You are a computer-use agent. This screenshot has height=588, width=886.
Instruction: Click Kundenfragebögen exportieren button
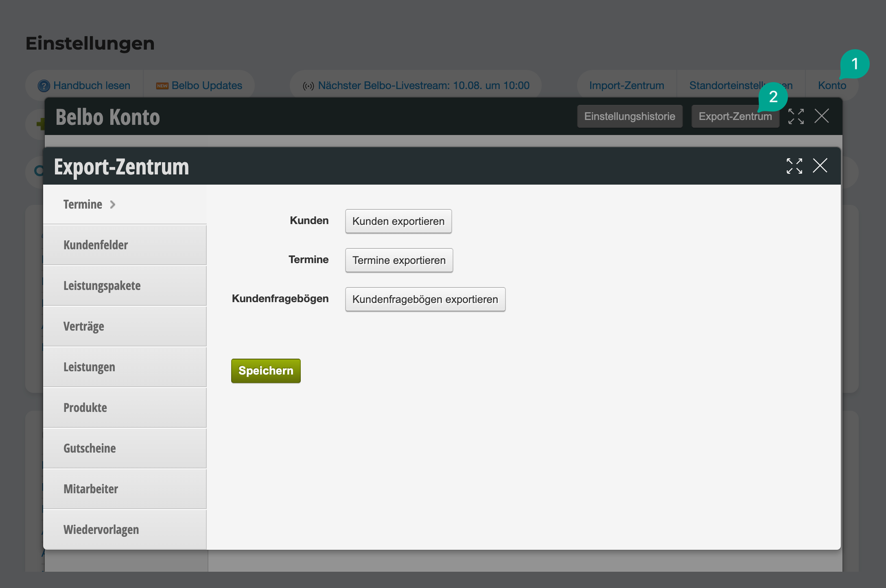[425, 299]
